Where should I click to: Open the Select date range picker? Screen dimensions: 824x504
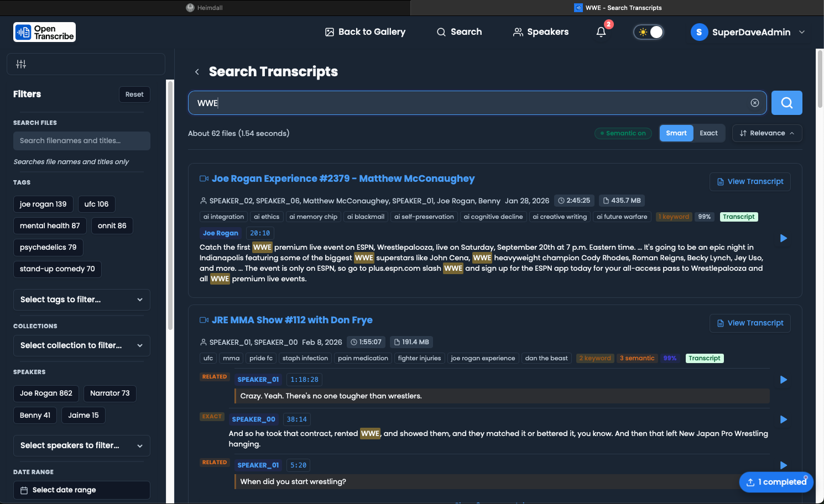coord(82,490)
